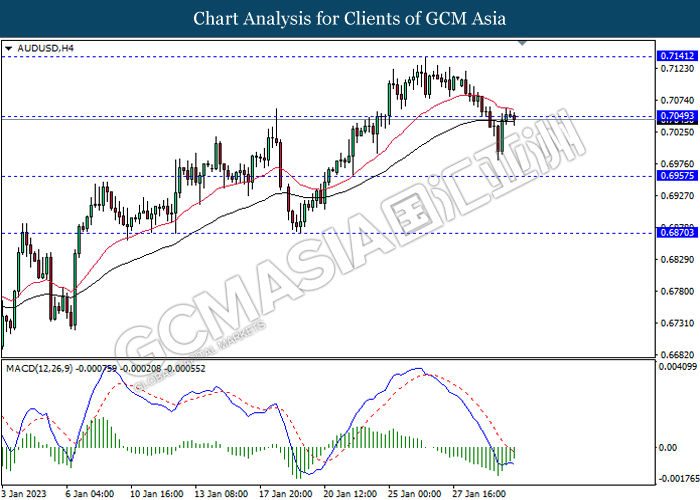Image resolution: width=700 pixels, height=500 pixels.
Task: Click the -0.001765 MACD scale value
Action: (x=679, y=479)
